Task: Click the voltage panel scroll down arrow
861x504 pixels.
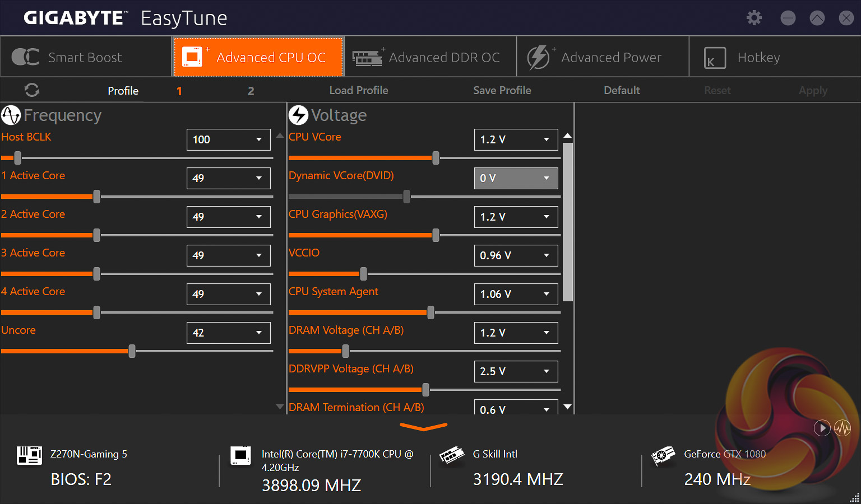Action: (x=567, y=407)
